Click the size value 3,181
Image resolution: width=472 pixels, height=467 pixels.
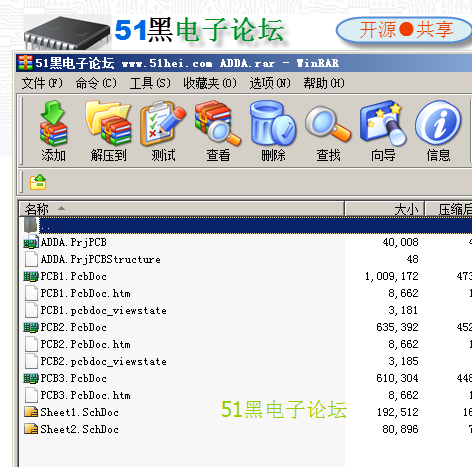[x=403, y=310]
